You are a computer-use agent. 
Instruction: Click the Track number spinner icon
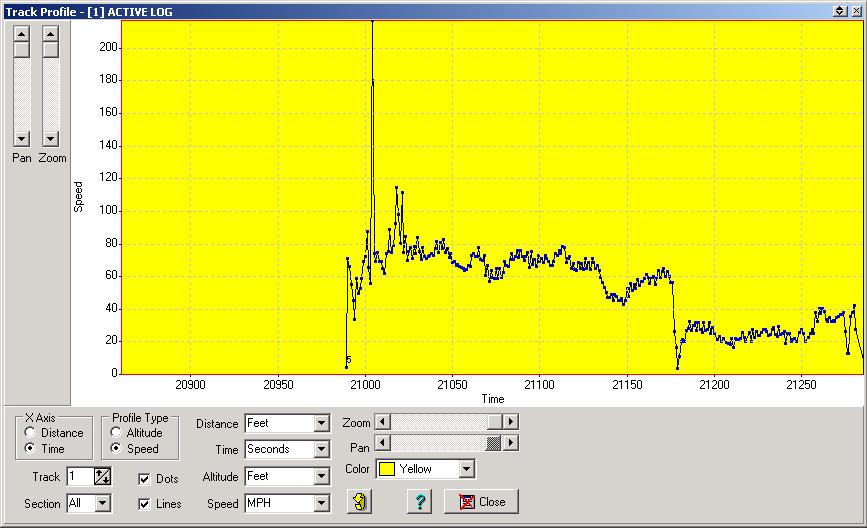102,477
